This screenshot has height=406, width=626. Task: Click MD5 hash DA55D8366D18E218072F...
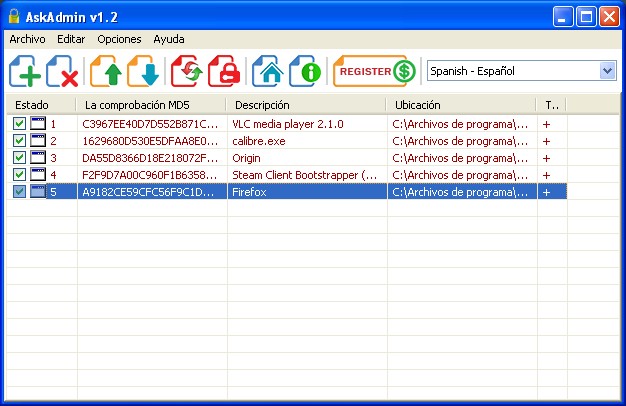[x=150, y=158]
